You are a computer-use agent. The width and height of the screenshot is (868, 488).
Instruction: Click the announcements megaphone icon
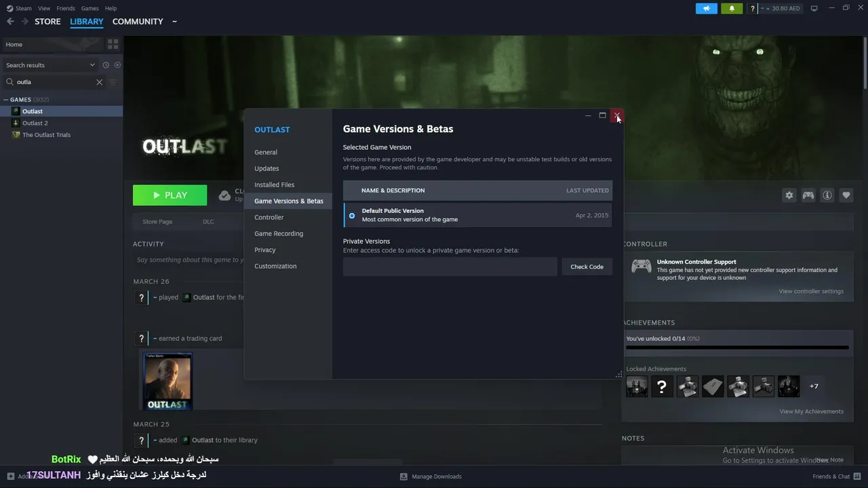(x=706, y=8)
